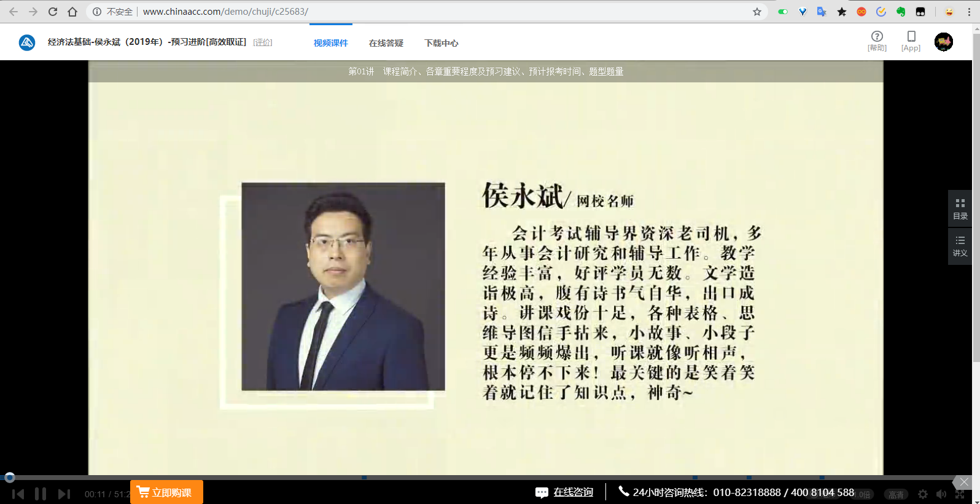Image resolution: width=980 pixels, height=504 pixels.
Task: Switch to the 在线答疑 tab
Action: point(386,43)
